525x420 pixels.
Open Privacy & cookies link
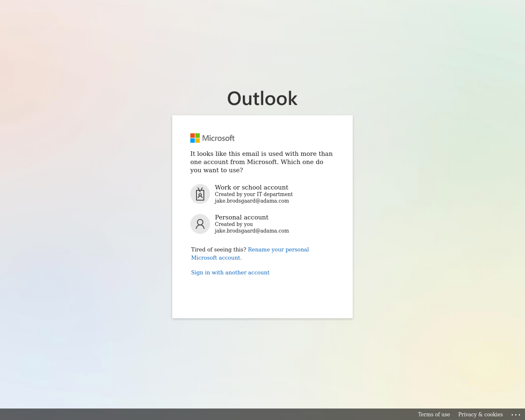click(x=480, y=415)
